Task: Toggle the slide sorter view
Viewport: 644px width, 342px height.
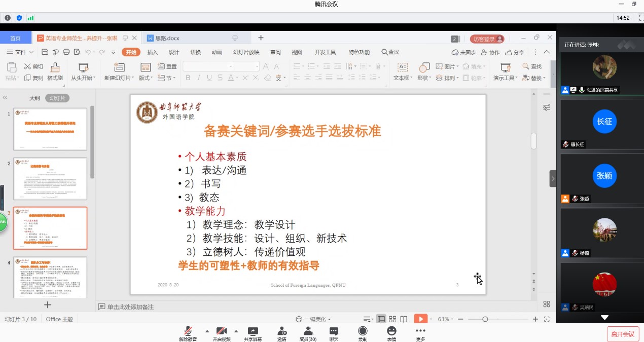Action: click(392, 319)
